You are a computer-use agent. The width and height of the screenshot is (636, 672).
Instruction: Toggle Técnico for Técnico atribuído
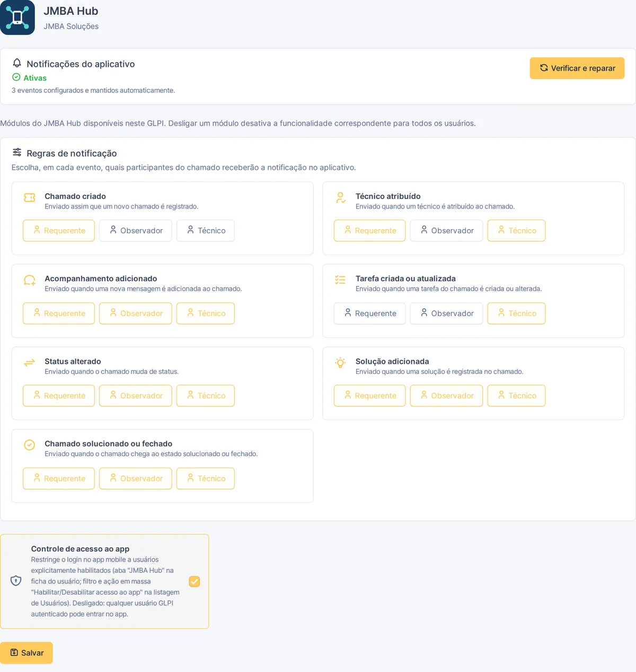pyautogui.click(x=517, y=231)
